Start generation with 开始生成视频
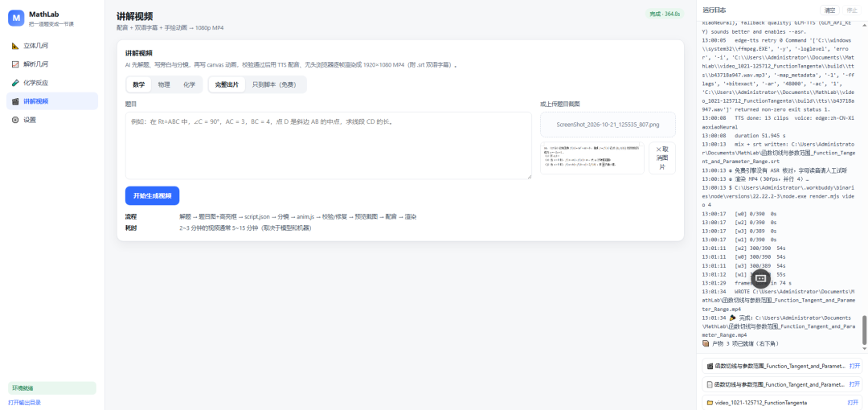 click(x=152, y=195)
